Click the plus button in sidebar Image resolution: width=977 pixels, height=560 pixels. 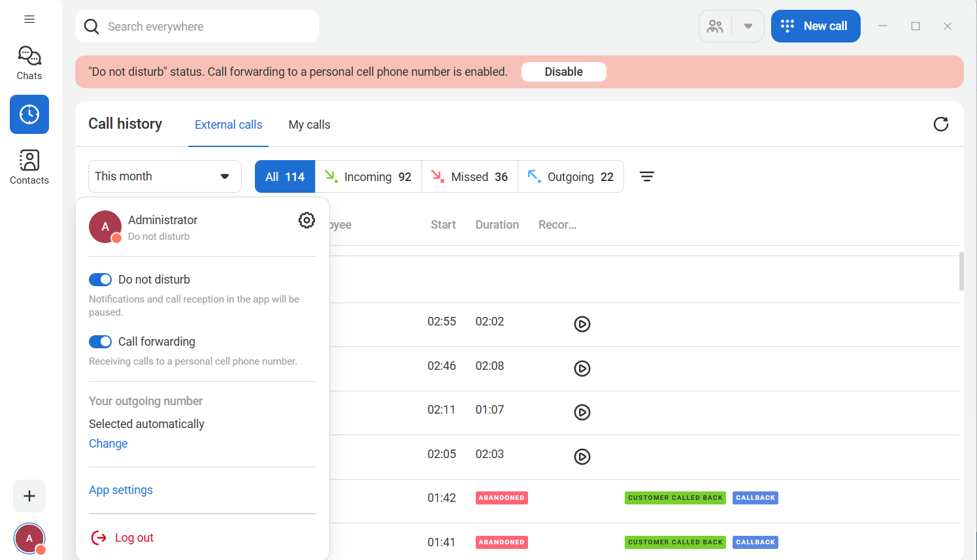[x=29, y=496]
